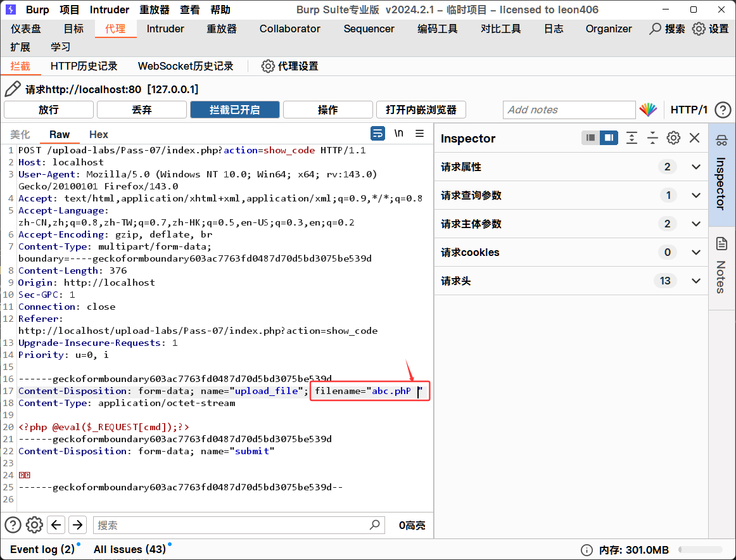
Task: Select the Inspector side tab icon
Action: pos(721,140)
